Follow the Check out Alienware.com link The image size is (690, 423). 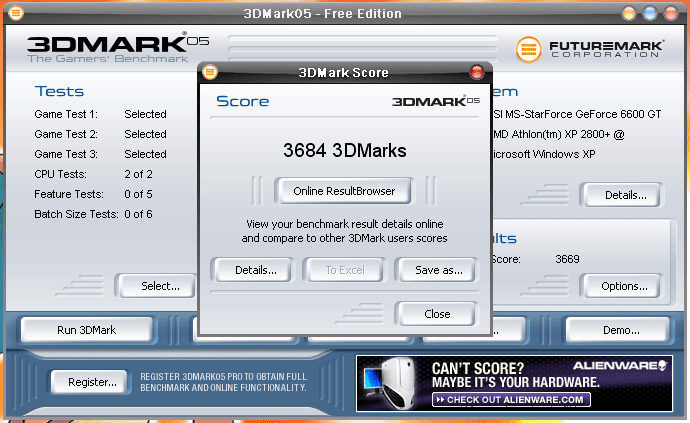(x=511, y=400)
